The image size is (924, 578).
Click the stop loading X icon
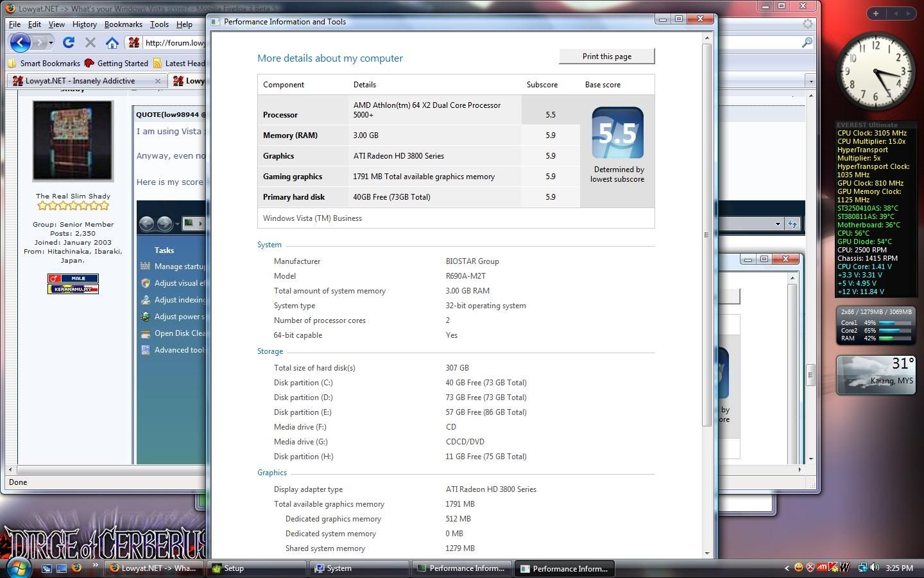coord(90,43)
